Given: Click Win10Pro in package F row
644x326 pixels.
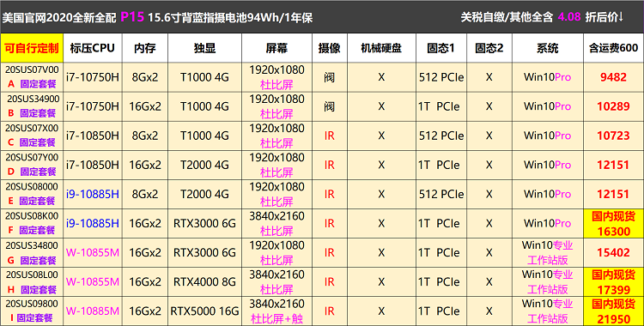Looking at the screenshot, I should tap(548, 223).
